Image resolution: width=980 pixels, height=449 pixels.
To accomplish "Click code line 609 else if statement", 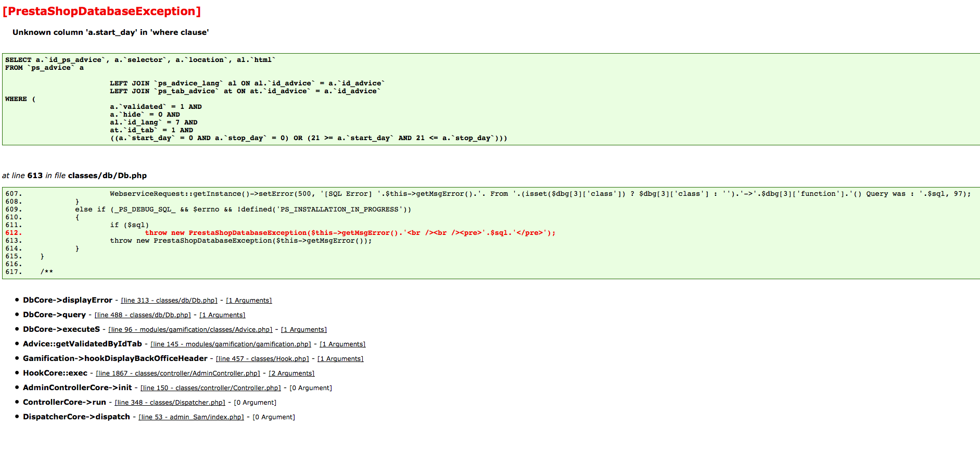I will [x=243, y=209].
